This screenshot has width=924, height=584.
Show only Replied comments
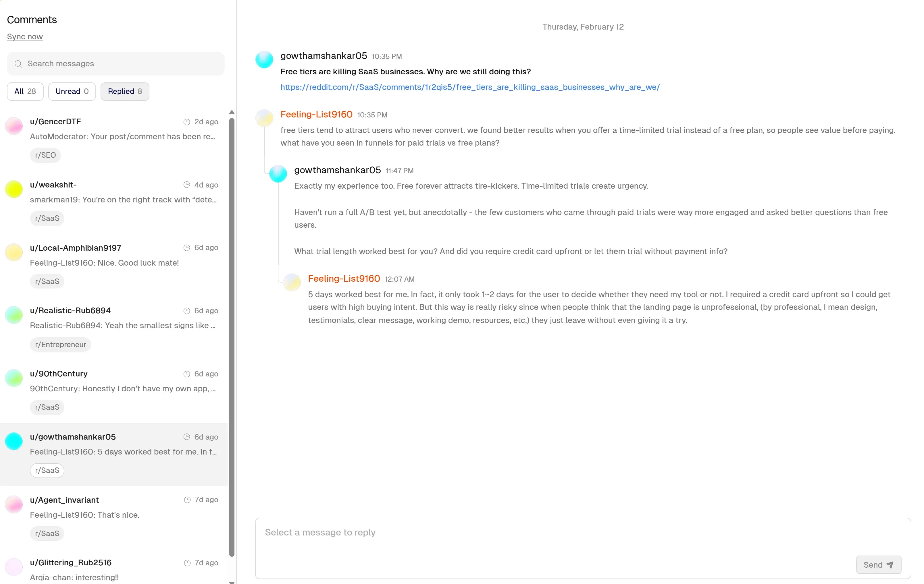tap(124, 91)
